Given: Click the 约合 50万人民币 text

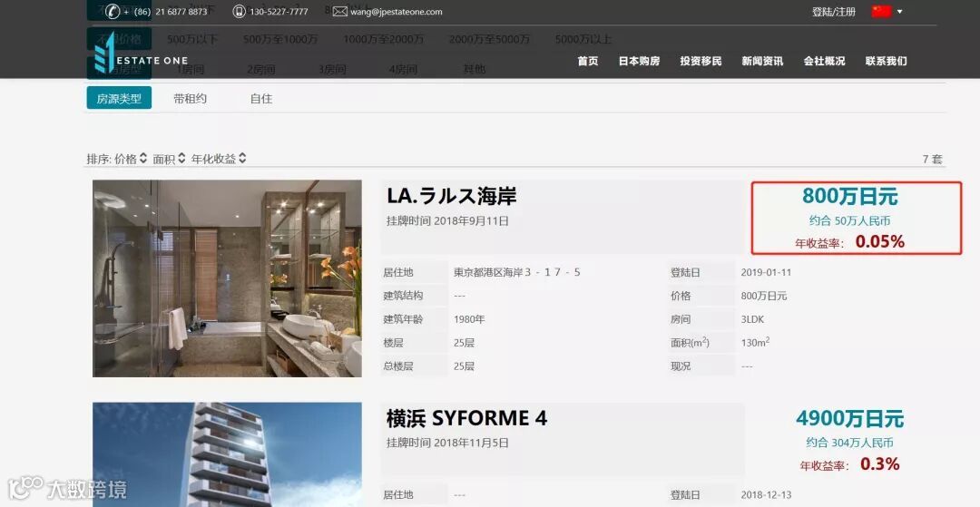Looking at the screenshot, I should point(850,220).
